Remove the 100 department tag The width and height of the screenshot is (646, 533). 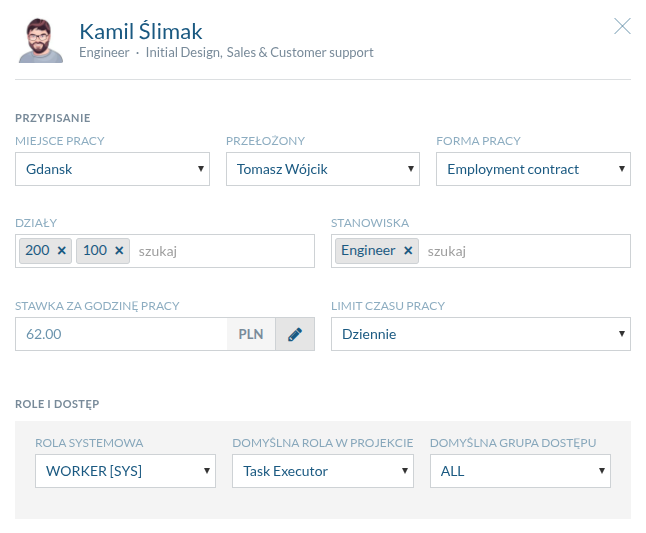[119, 250]
